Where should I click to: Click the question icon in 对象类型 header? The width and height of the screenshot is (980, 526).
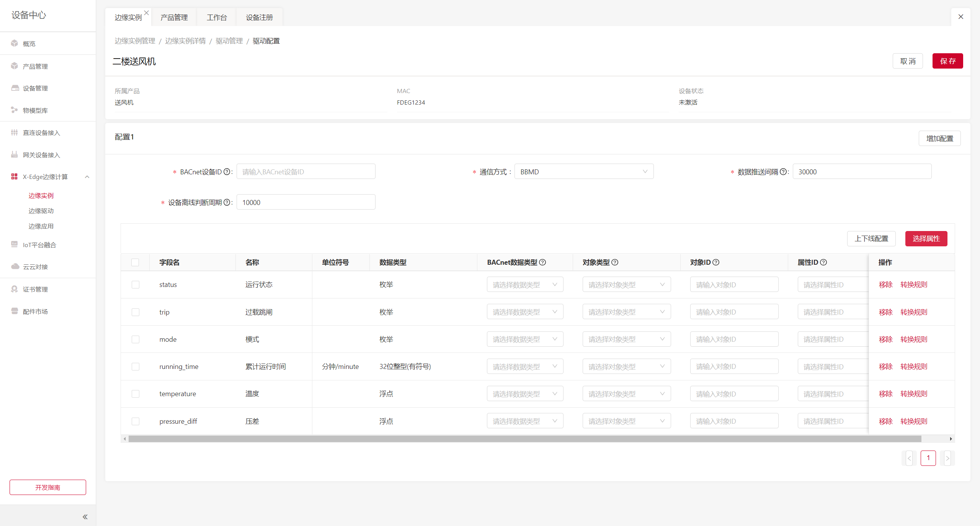615,262
